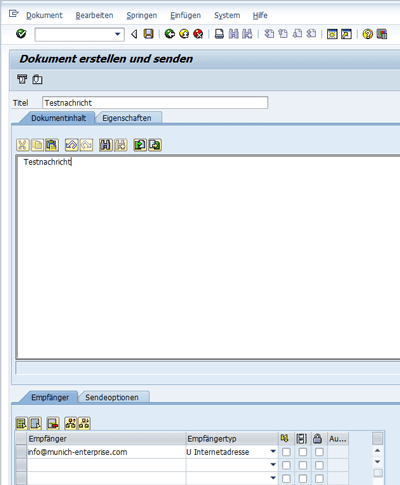This screenshot has width=400, height=485.
Task: Open recipient type dropdown in second row
Action: 273,465
